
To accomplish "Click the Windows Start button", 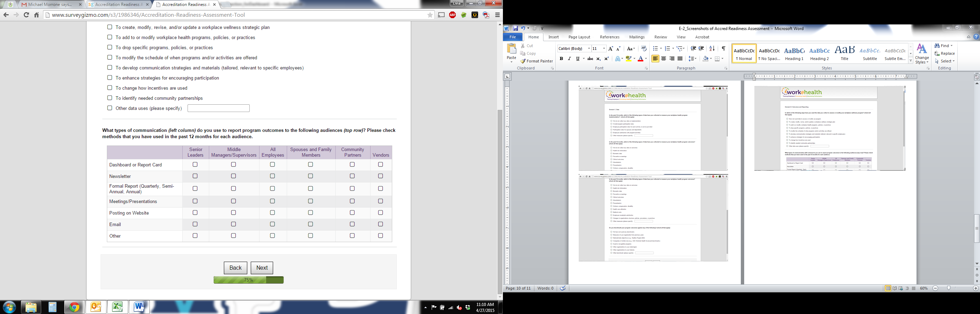I will [9, 307].
